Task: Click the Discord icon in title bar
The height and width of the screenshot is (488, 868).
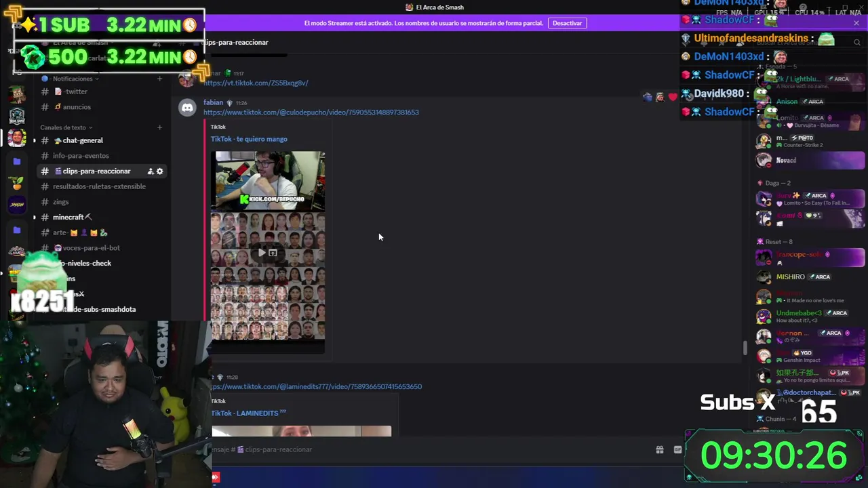Action: 410,7
